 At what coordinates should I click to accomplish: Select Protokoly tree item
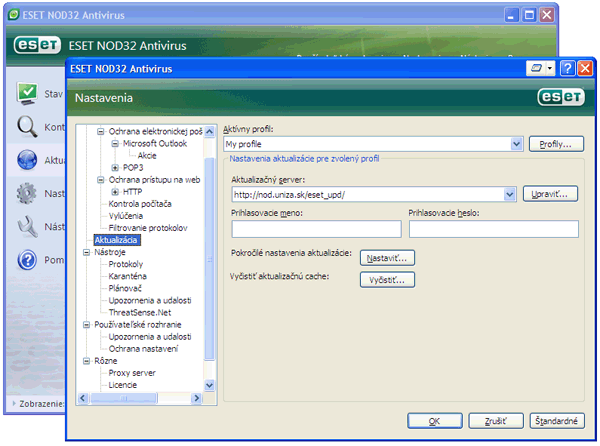click(x=126, y=264)
